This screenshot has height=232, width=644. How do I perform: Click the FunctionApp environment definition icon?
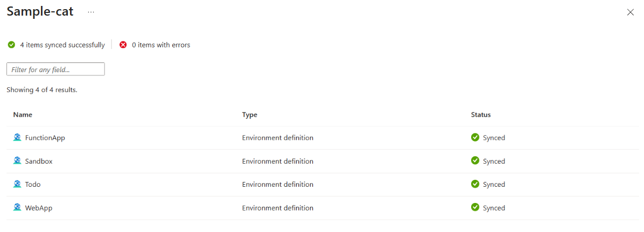(x=17, y=138)
